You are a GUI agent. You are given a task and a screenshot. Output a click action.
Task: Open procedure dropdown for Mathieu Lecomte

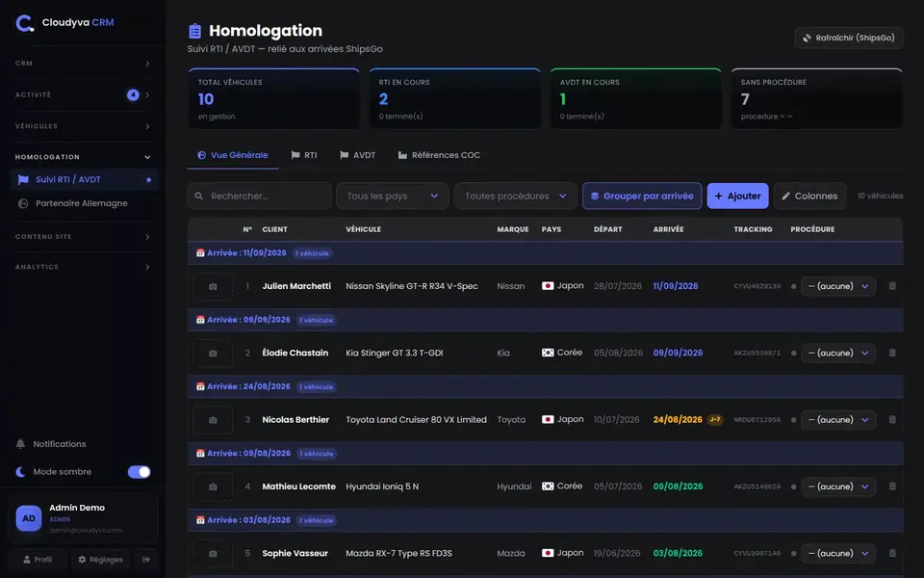click(838, 486)
